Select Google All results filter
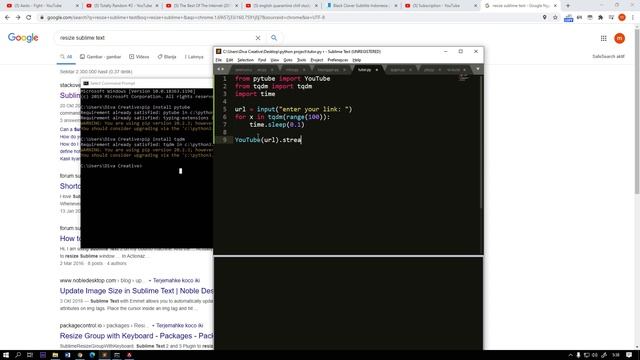This screenshot has width=640, height=360. click(66, 57)
